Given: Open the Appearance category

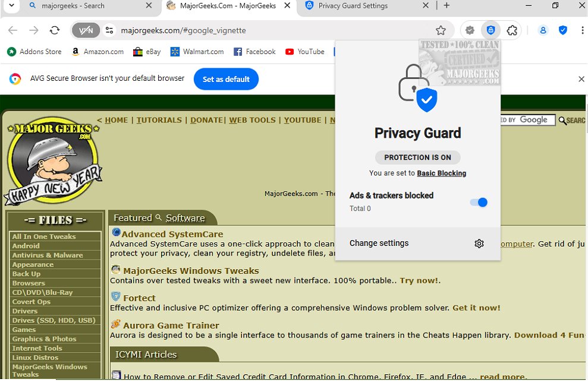Looking at the screenshot, I should (55, 264).
